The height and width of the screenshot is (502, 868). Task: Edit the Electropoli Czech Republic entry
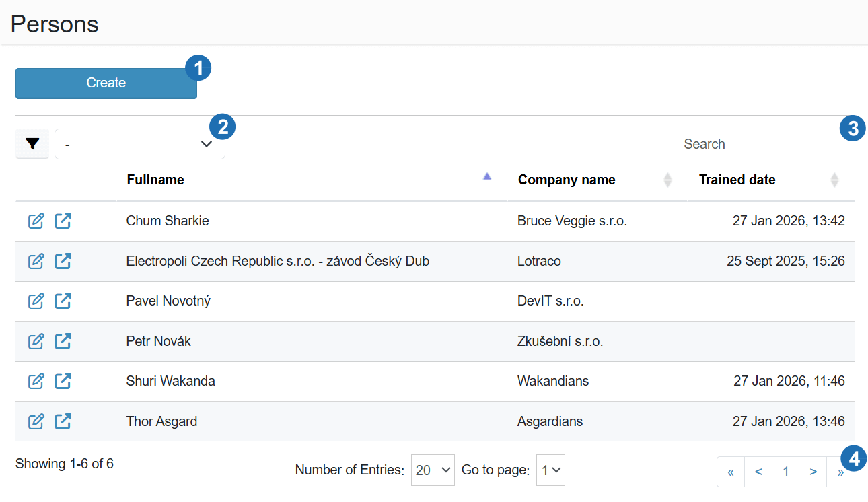[x=36, y=261]
